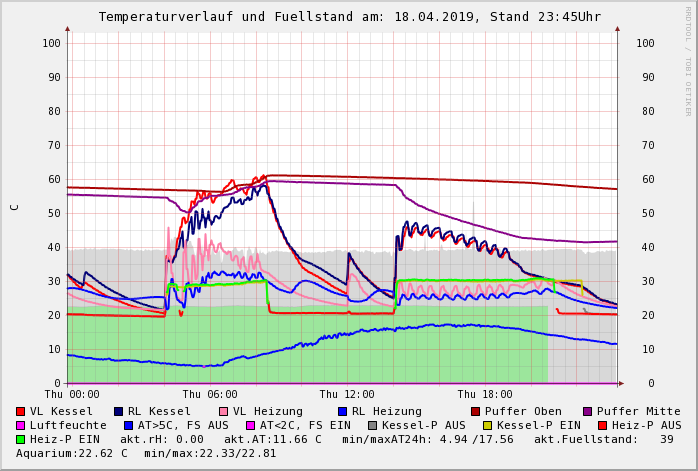Image resolution: width=698 pixels, height=471 pixels.
Task: Click the red VL Kessel legend swatch
Action: tap(21, 411)
